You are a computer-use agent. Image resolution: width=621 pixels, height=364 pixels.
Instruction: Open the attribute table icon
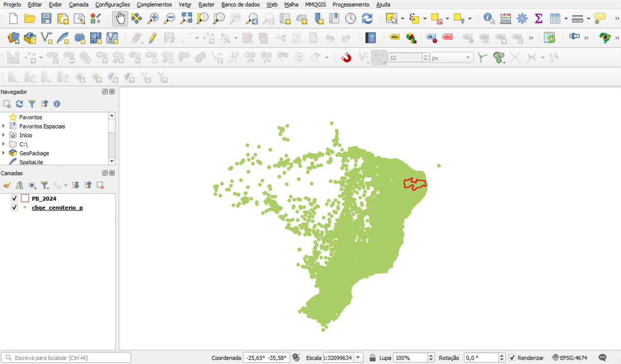click(x=555, y=19)
